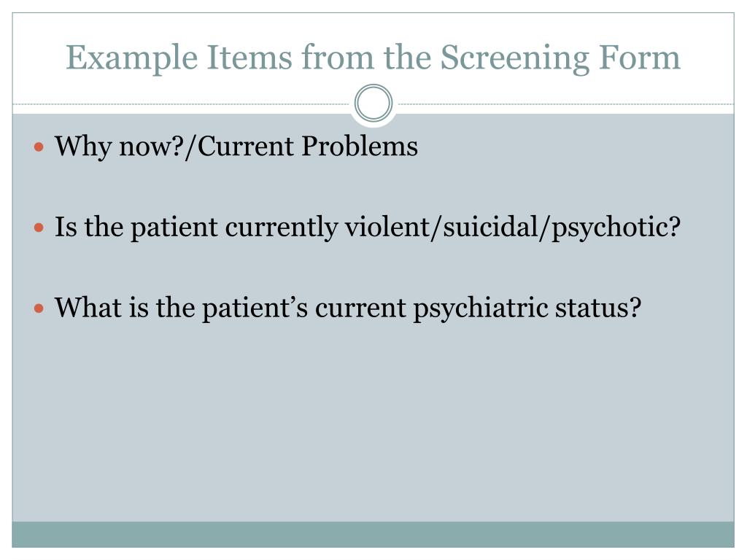The height and width of the screenshot is (560, 747).
Task: Click the bullet dot beside "Is the patient"
Action: (x=40, y=227)
